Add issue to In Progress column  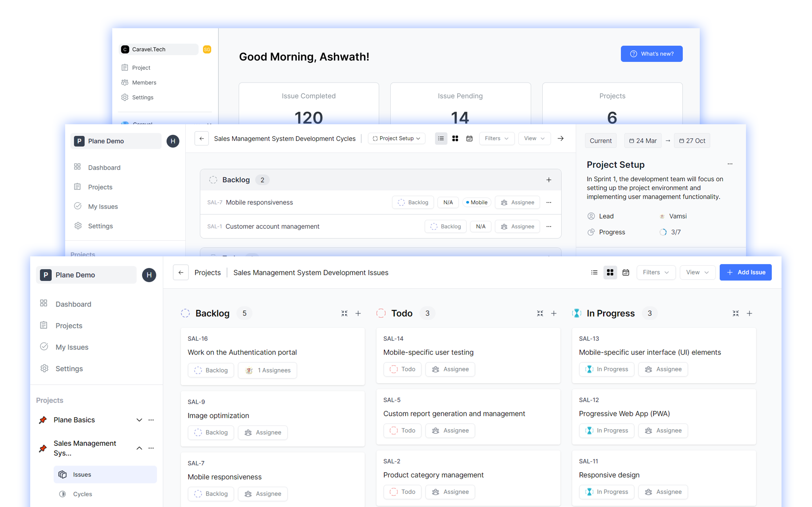(749, 313)
